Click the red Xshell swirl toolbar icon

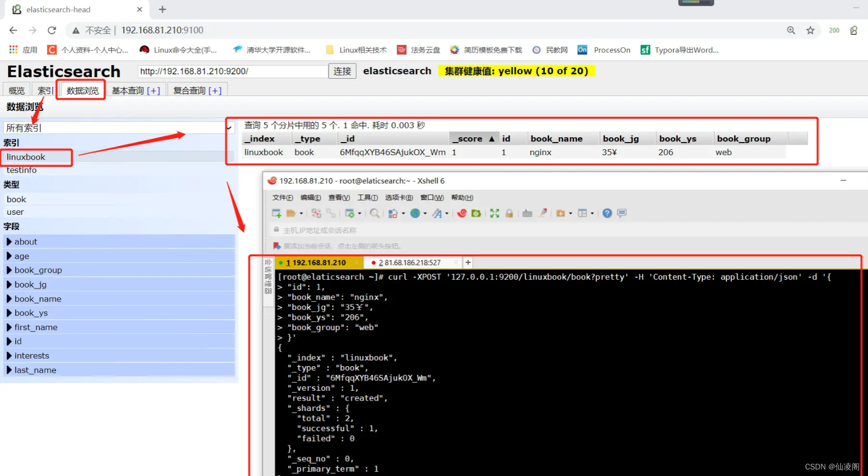point(462,213)
